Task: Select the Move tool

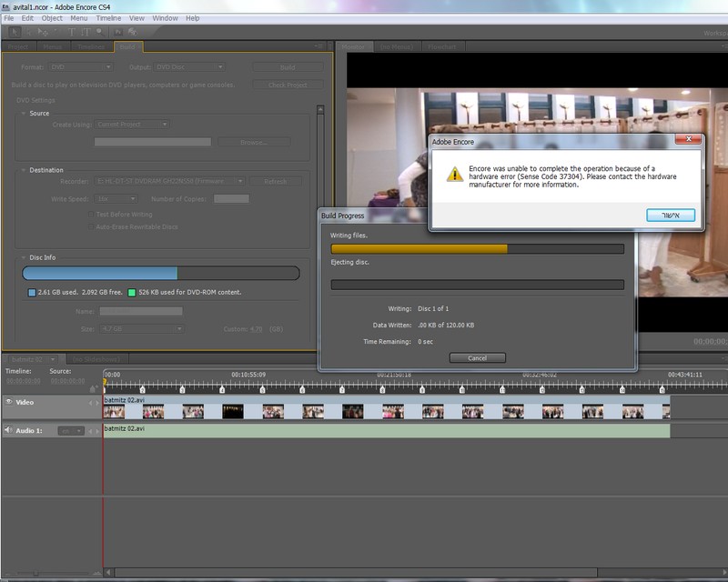Action: 43,32
